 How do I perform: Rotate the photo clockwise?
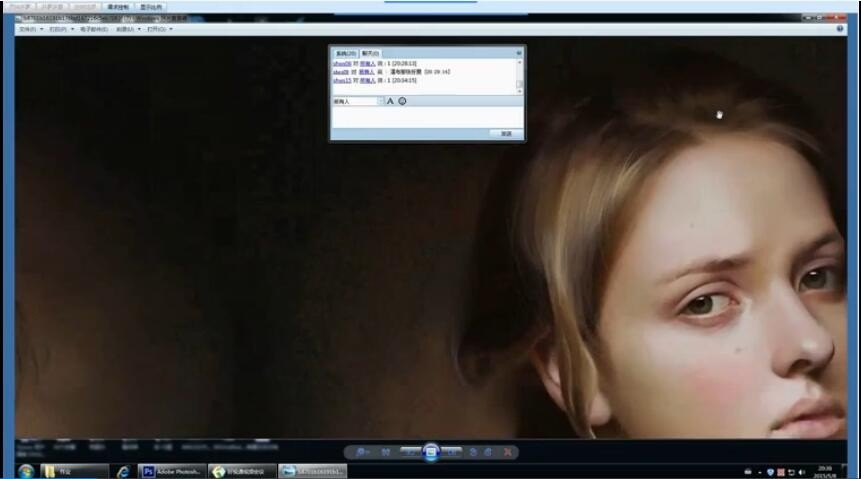[488, 452]
